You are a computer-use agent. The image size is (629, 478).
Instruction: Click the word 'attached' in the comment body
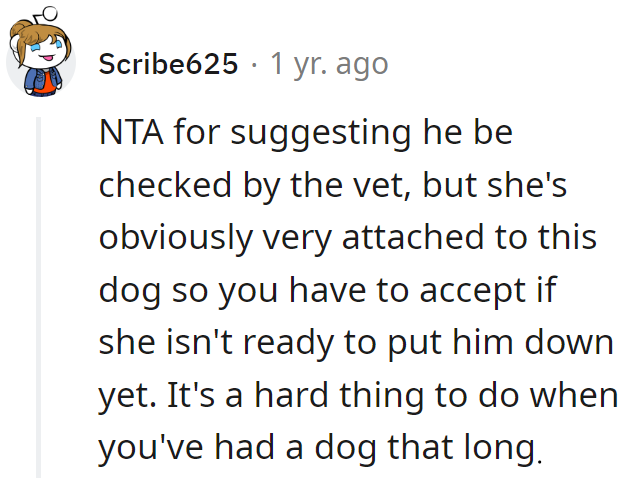(x=413, y=237)
